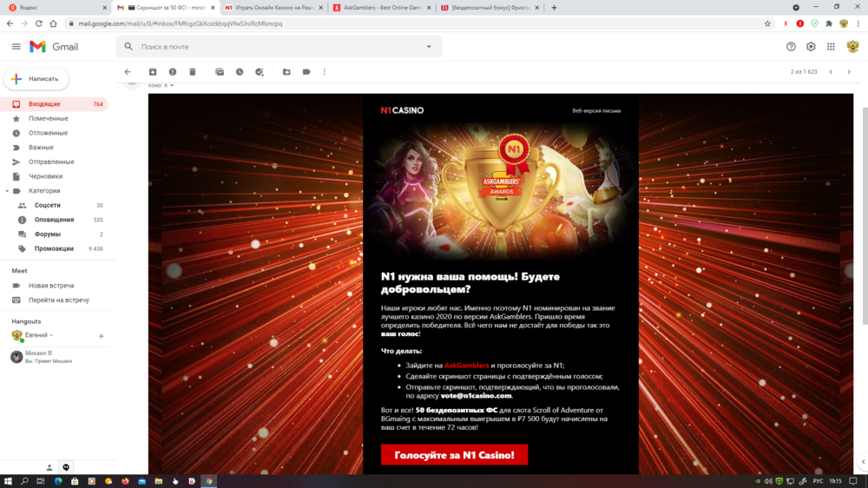The image size is (868, 488).
Task: Click the Написать compose button
Action: pyautogui.click(x=36, y=79)
